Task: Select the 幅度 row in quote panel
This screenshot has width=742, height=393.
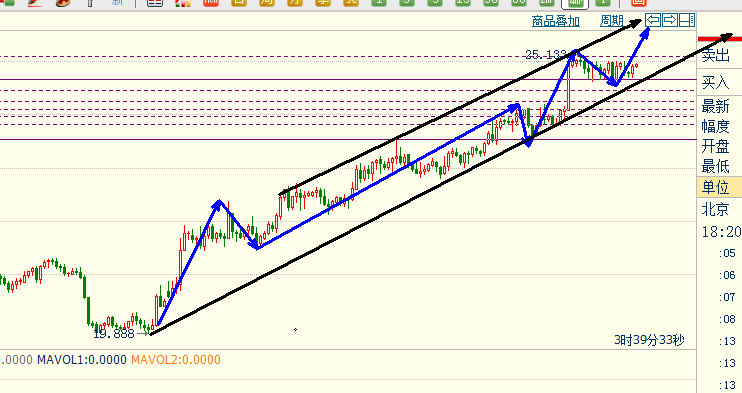Action: 720,126
